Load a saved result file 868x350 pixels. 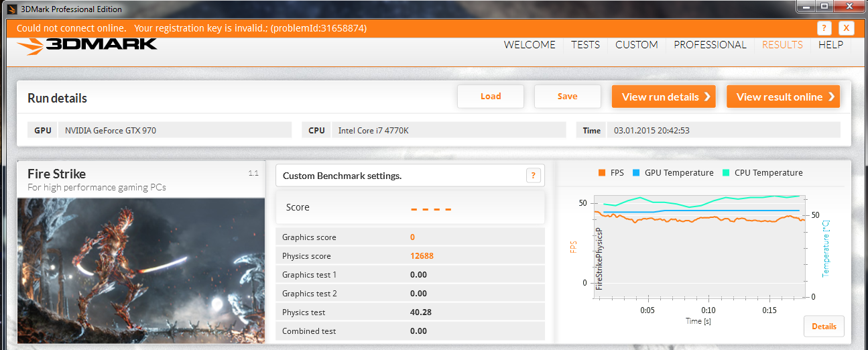tap(491, 97)
